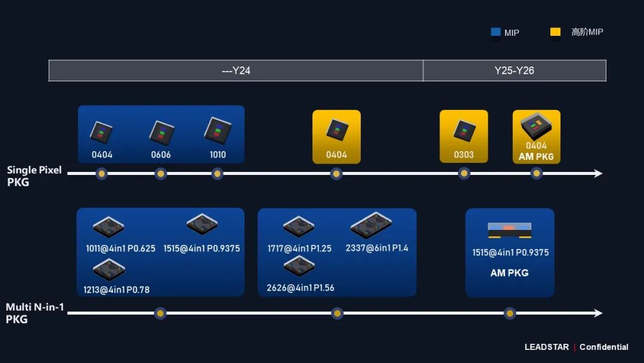Click the blue MIP legend swatch
Image resolution: width=644 pixels, height=363 pixels.
[x=496, y=32]
